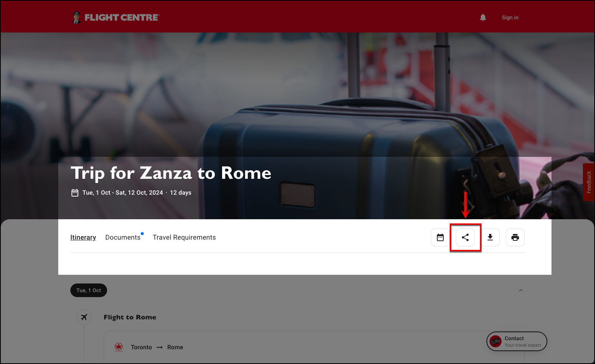This screenshot has height=364, width=595.
Task: Click the Tue, 1 Oct date pill
Action: pos(89,290)
